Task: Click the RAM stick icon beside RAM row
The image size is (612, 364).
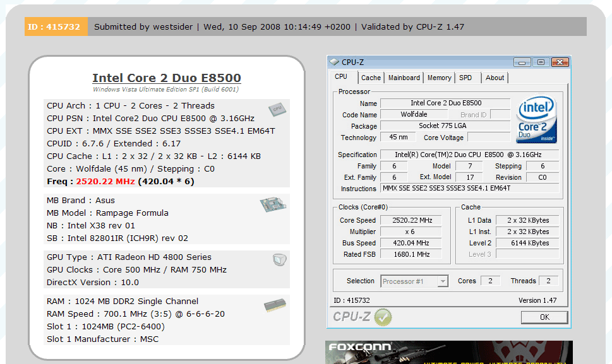Action: [275, 305]
